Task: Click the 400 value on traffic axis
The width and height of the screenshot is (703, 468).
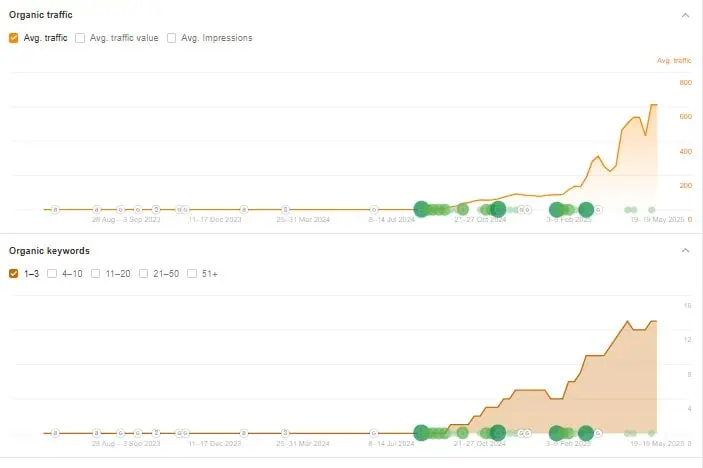Action: click(x=686, y=152)
